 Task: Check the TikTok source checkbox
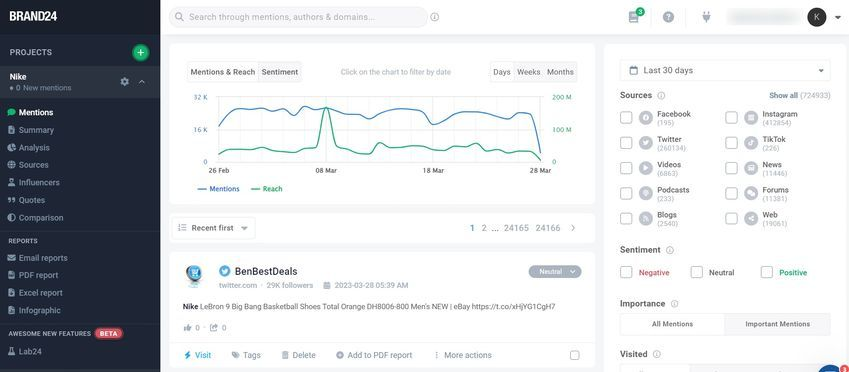[732, 143]
